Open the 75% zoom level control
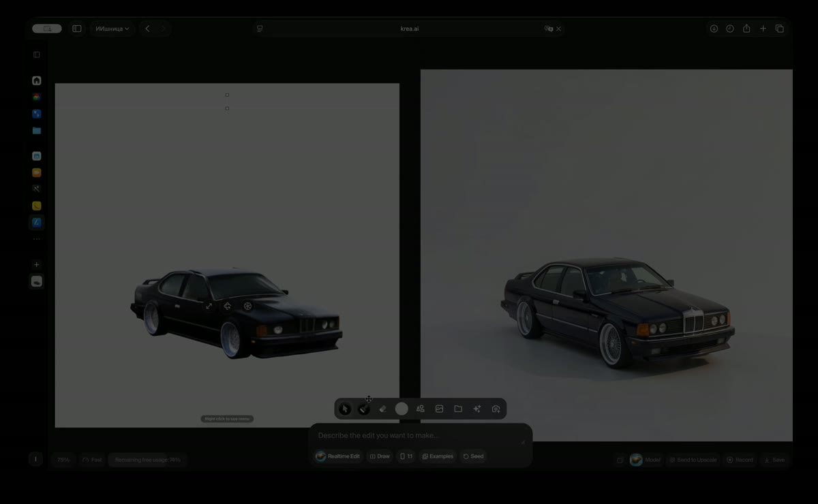 tap(63, 460)
